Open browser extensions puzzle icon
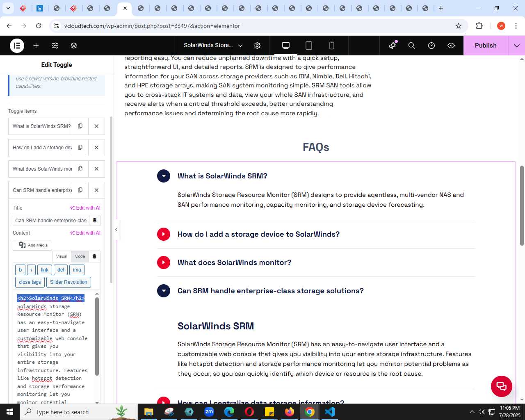525x420 pixels. click(x=479, y=26)
